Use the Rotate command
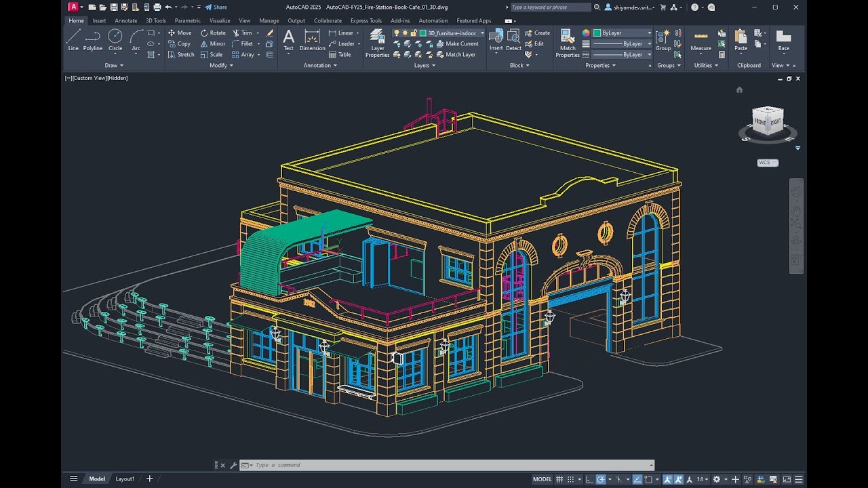This screenshot has width=868, height=488. [213, 33]
